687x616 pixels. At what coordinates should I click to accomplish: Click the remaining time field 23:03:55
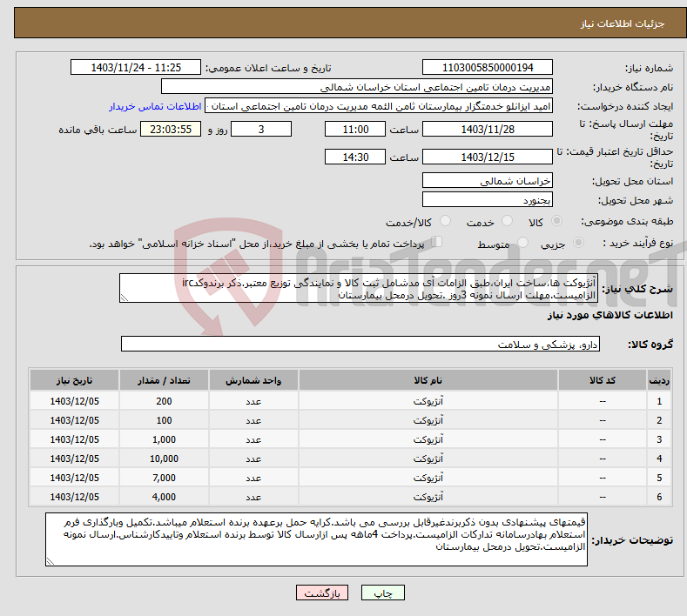171,129
